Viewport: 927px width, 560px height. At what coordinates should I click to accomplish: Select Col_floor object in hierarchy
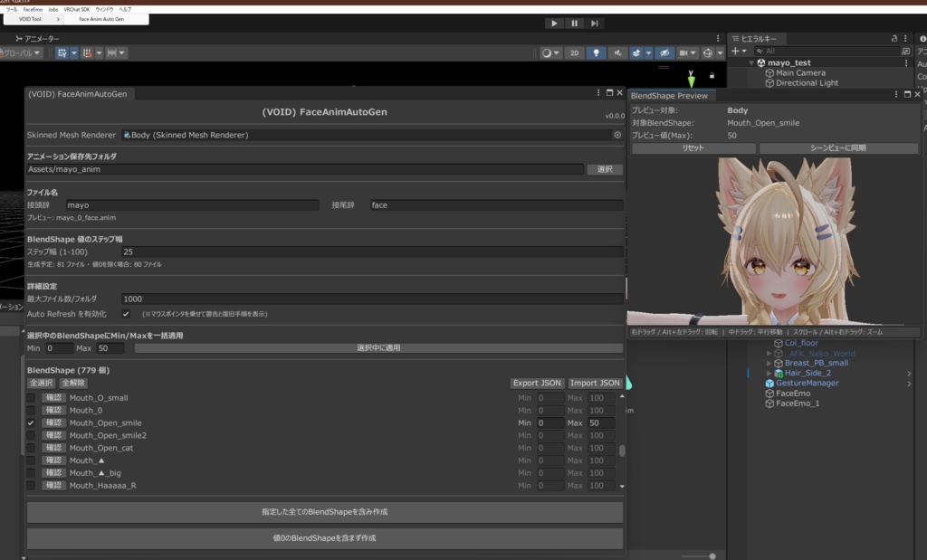801,343
